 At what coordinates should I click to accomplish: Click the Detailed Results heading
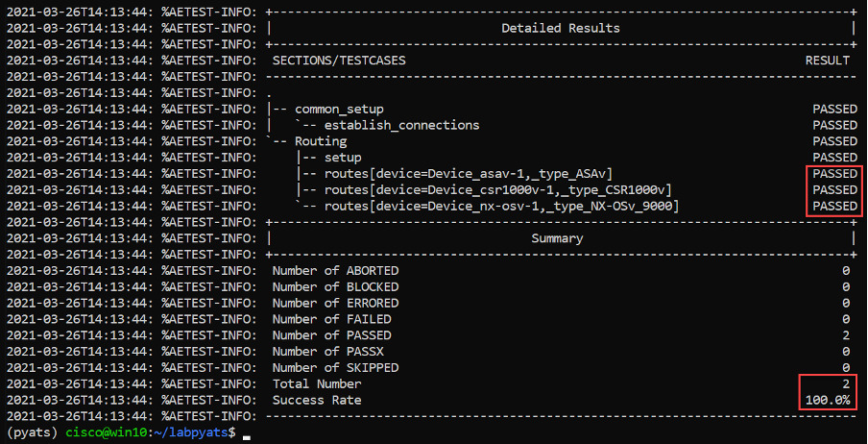[560, 28]
